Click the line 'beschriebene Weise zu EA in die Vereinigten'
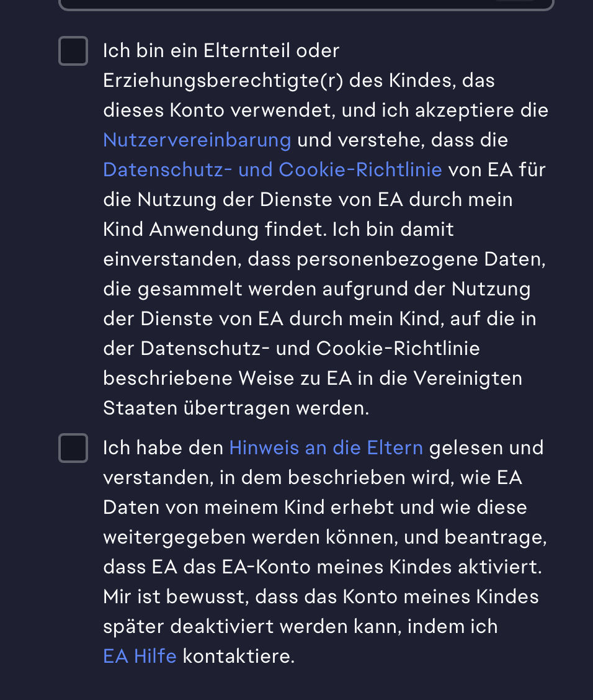This screenshot has width=593, height=700. coord(312,379)
